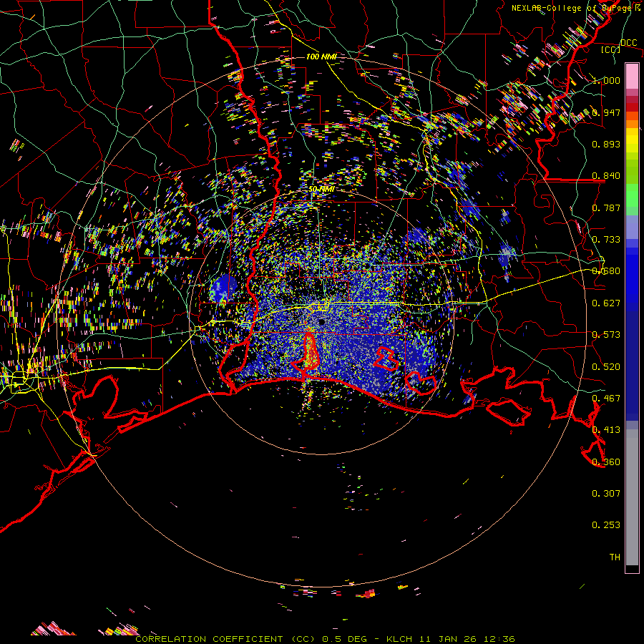Screen dimensions: 644x644
Task: Pick the red band on the color scale
Action: (632, 107)
